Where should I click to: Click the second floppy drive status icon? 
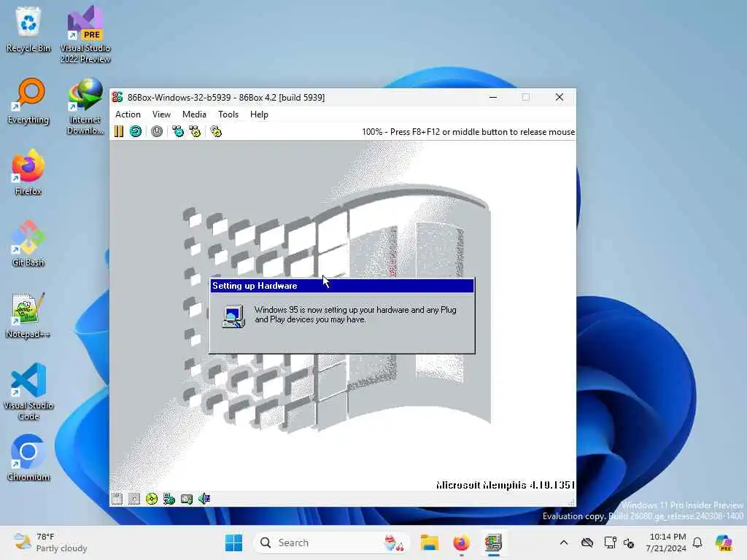pyautogui.click(x=134, y=499)
